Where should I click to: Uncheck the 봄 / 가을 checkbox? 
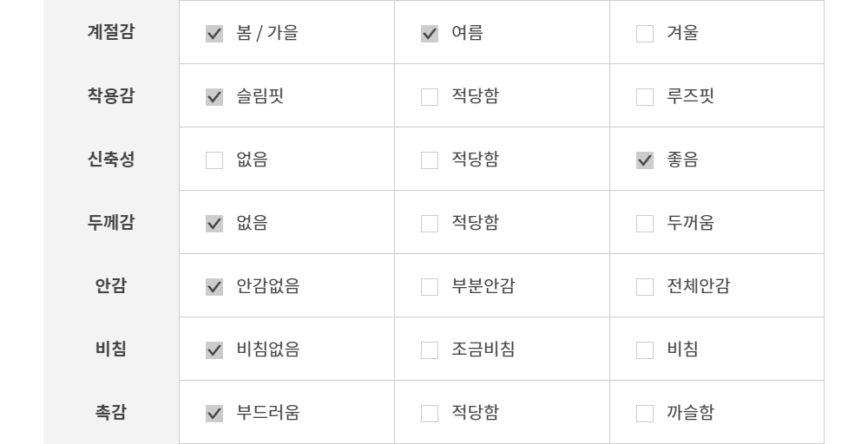pos(214,34)
